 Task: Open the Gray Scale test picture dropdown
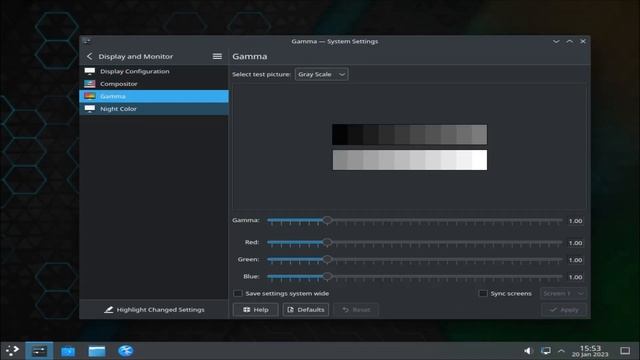[x=322, y=74]
